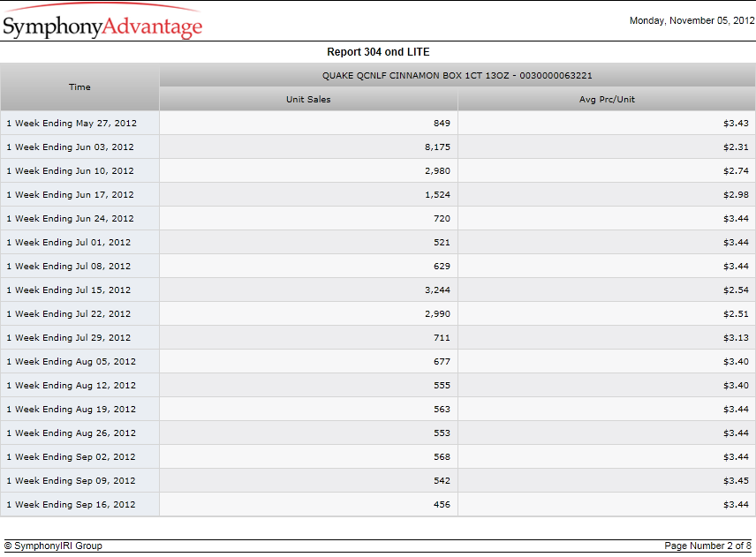756x557 pixels.
Task: Click average price $2.31
Action: click(736, 147)
